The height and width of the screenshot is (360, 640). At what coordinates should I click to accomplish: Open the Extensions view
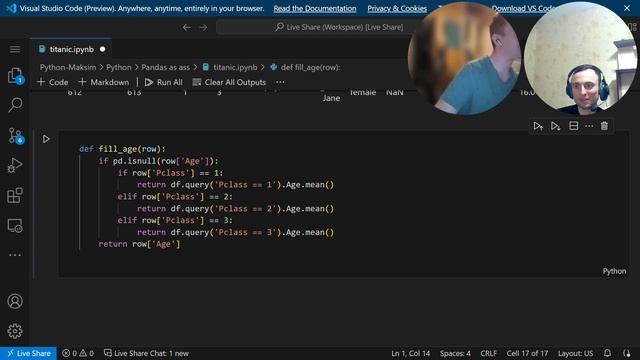click(15, 196)
